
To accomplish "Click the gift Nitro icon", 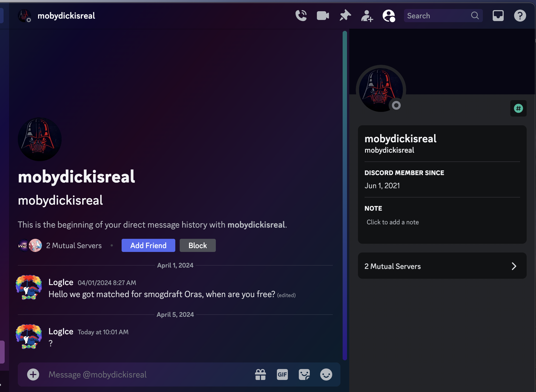I will click(260, 374).
